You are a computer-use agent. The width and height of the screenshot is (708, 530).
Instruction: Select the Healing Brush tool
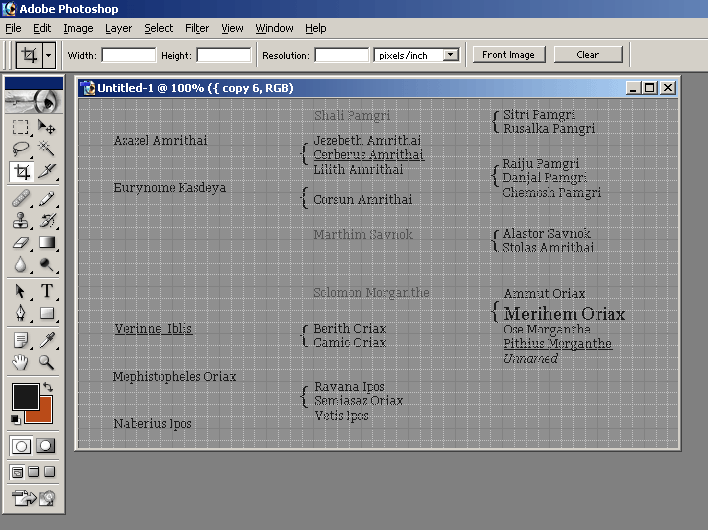coord(20,198)
